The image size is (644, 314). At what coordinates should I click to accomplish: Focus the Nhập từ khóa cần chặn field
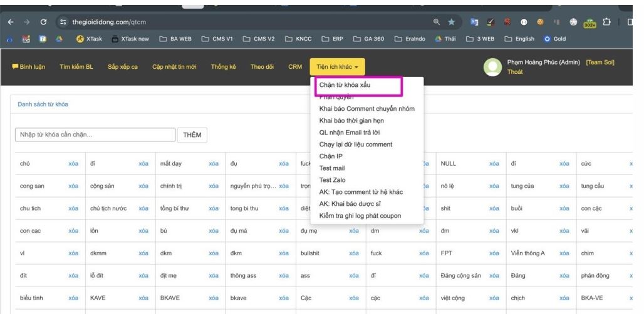[x=95, y=134]
